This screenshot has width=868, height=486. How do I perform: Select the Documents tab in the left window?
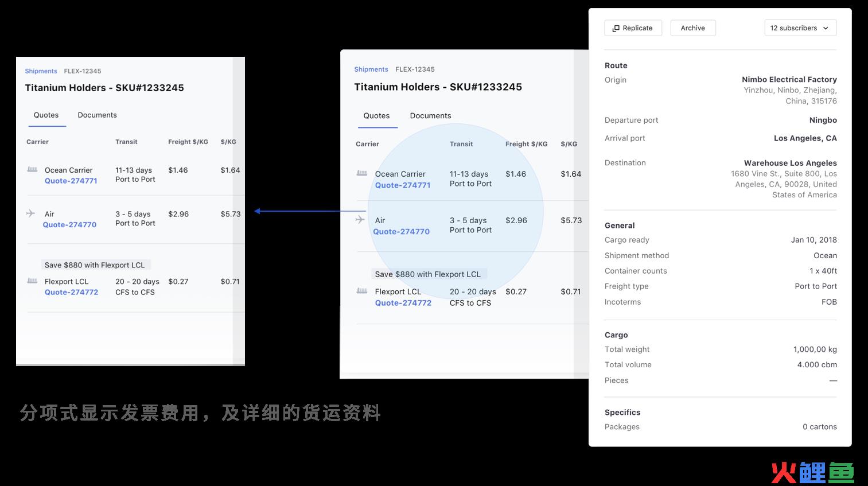pos(97,115)
